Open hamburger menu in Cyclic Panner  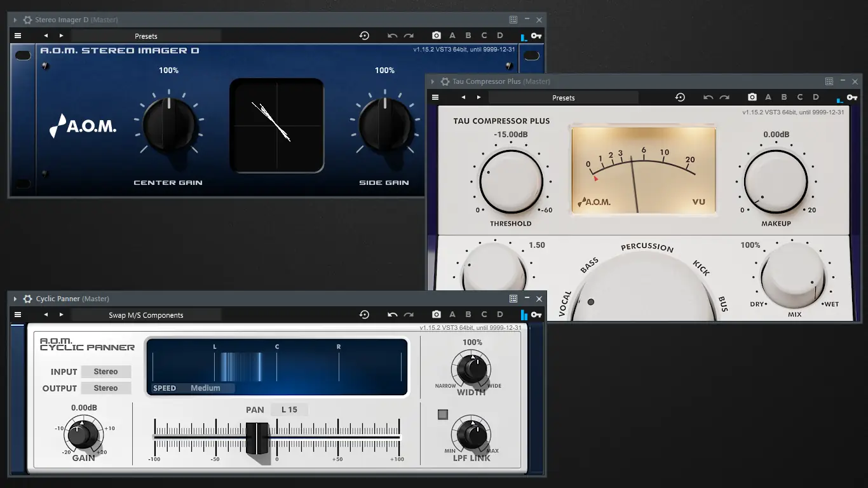18,315
